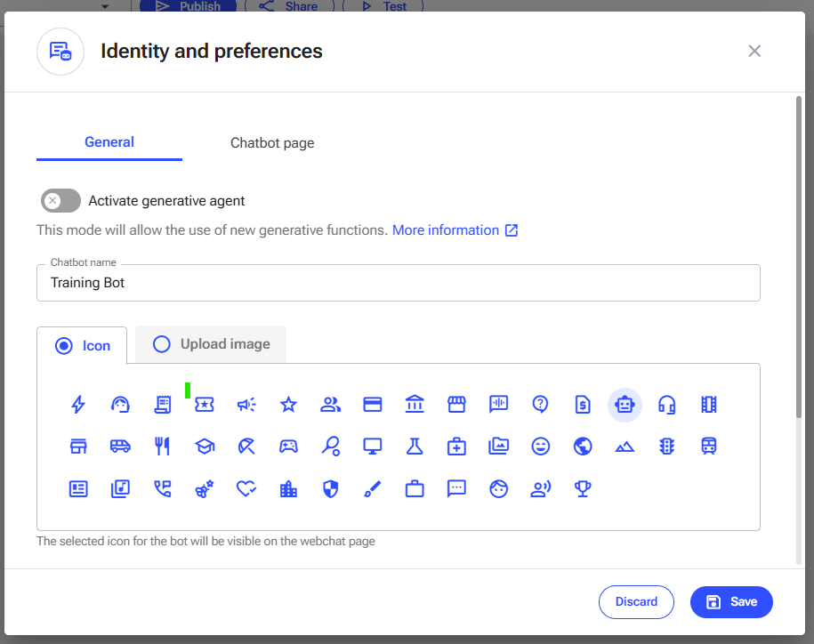The height and width of the screenshot is (644, 814).
Task: Choose the city buildings icon
Action: (x=288, y=489)
